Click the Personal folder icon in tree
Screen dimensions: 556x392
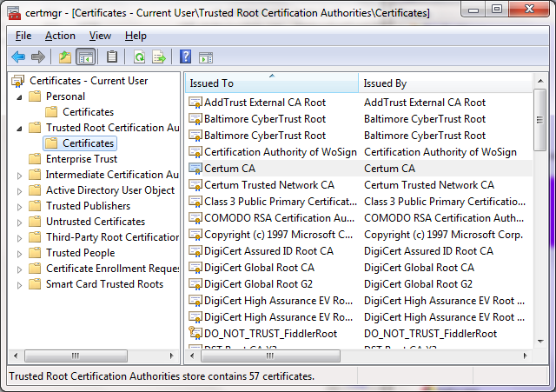[x=35, y=96]
